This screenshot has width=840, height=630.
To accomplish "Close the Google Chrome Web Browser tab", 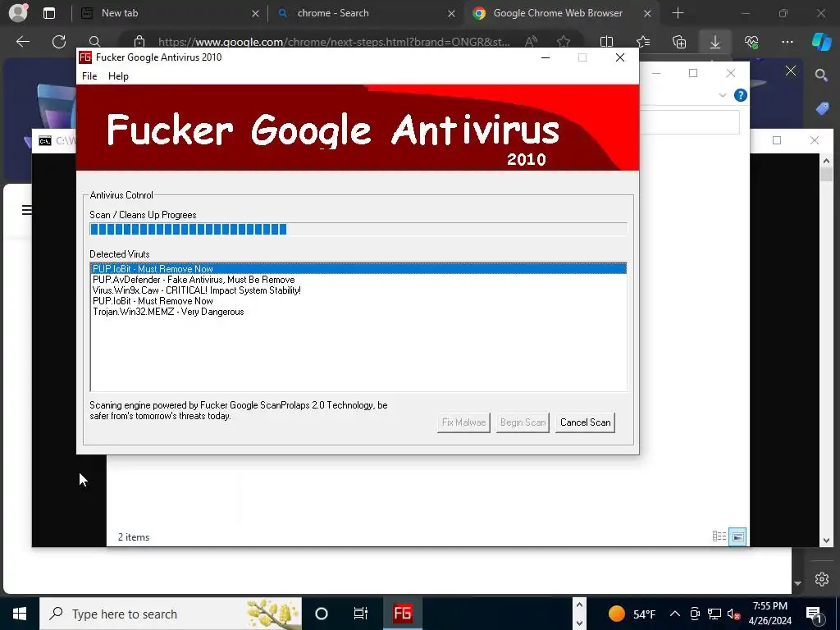I will [x=648, y=13].
